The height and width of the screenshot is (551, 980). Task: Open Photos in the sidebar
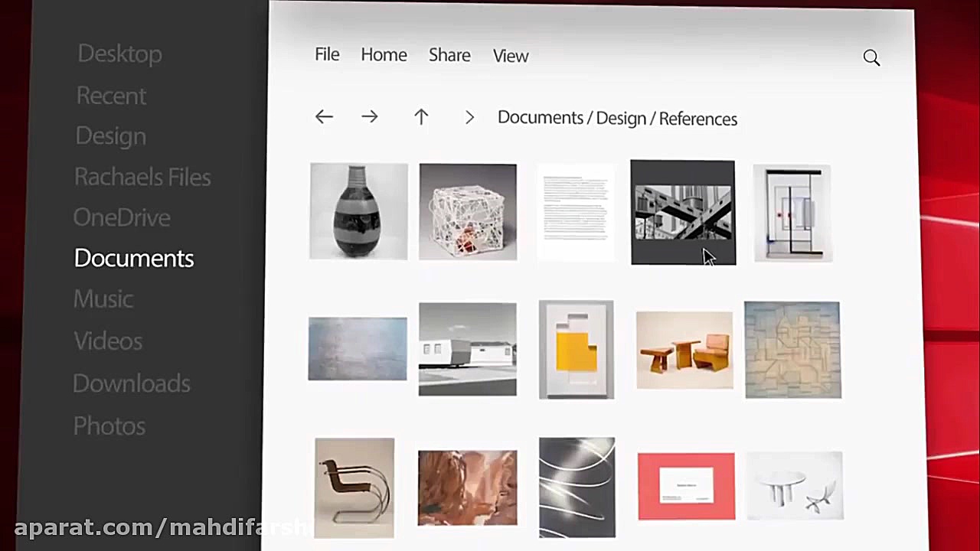[x=109, y=426]
